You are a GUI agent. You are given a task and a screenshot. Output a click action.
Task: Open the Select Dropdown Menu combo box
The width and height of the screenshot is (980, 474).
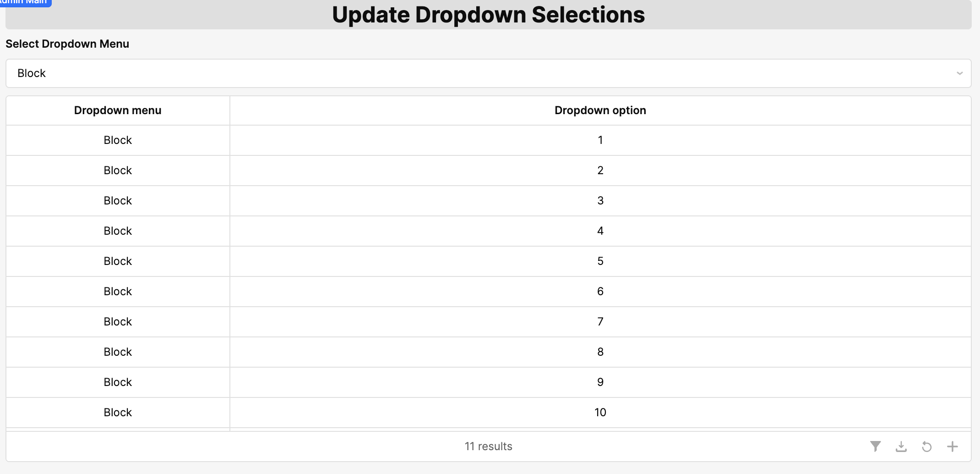click(x=488, y=73)
